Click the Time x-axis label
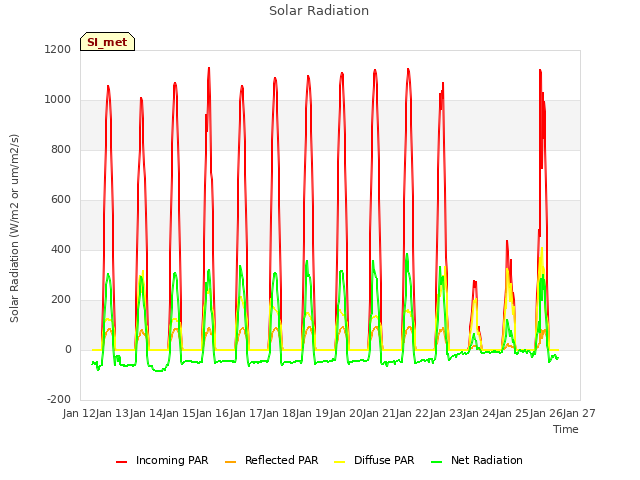Image resolution: width=640 pixels, height=480 pixels. pyautogui.click(x=566, y=429)
